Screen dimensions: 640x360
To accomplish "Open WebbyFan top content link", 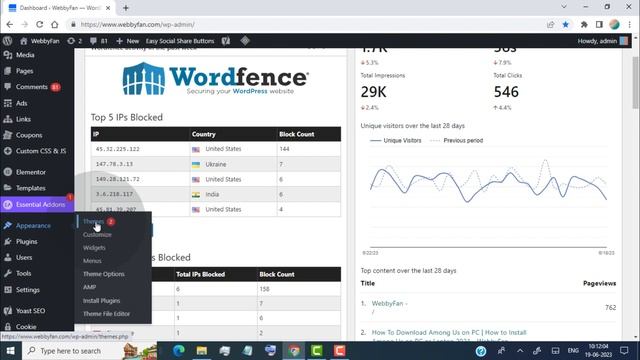I will (389, 304).
